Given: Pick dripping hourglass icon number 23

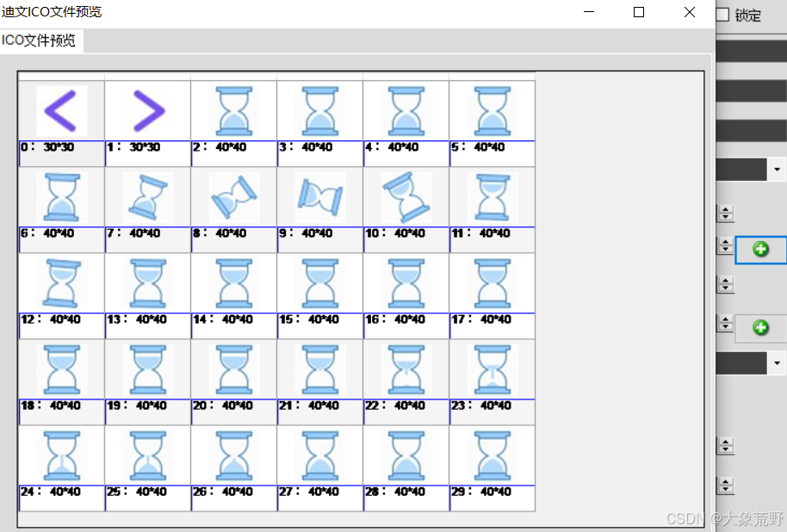Looking at the screenshot, I should click(x=493, y=370).
